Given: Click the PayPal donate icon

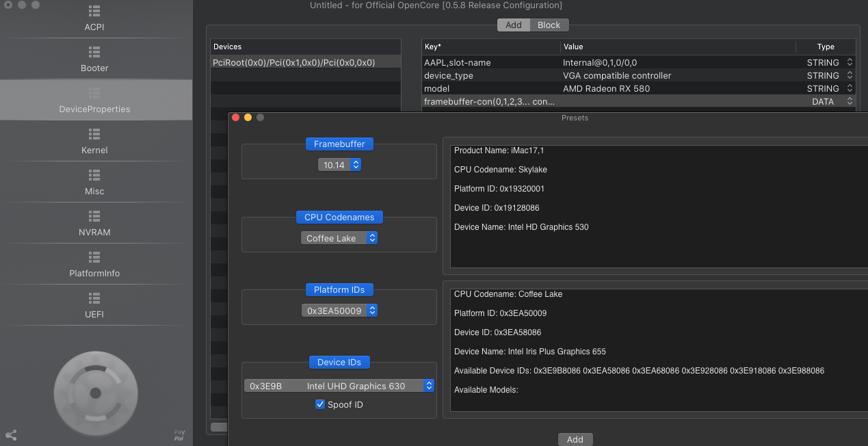Looking at the screenshot, I should tap(179, 434).
